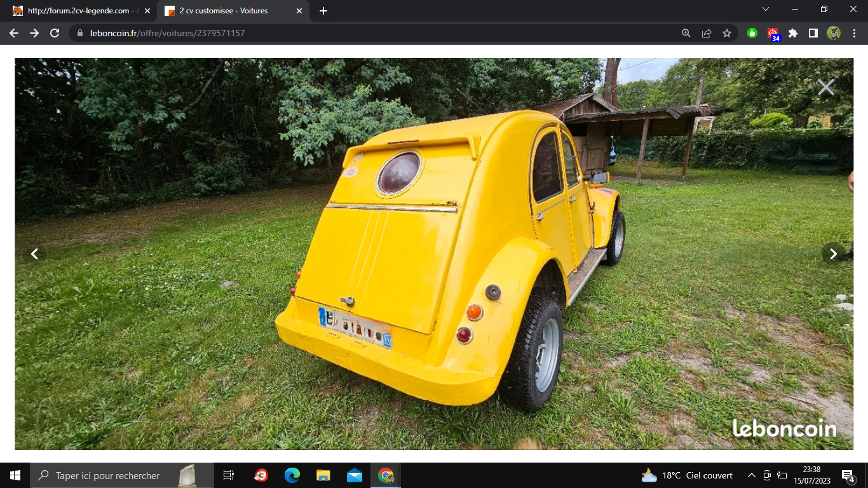Screen dimensions: 868x488
Task: Click the zoom magnifier icon in address bar
Action: [x=686, y=33]
